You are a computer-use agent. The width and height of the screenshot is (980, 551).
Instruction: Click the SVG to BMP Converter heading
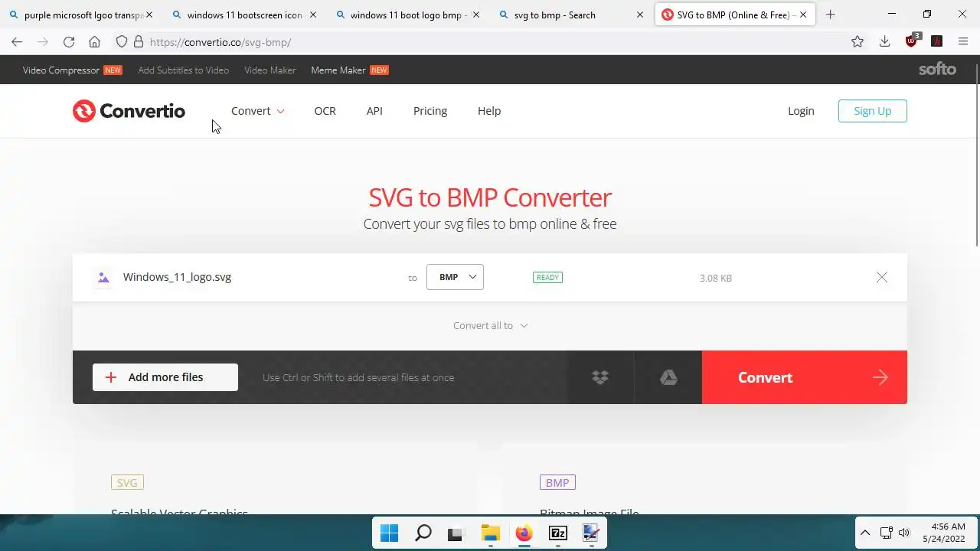point(490,197)
